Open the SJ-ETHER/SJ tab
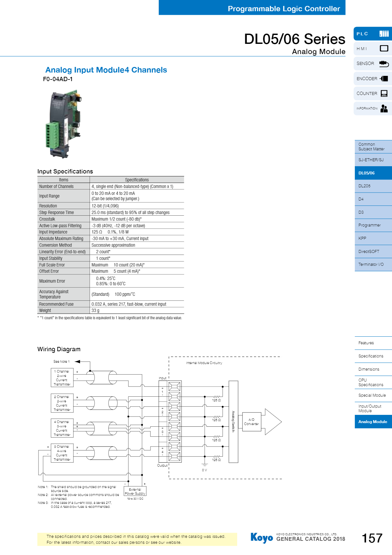Image resolution: width=392 pixels, height=555 pixels. point(373,160)
